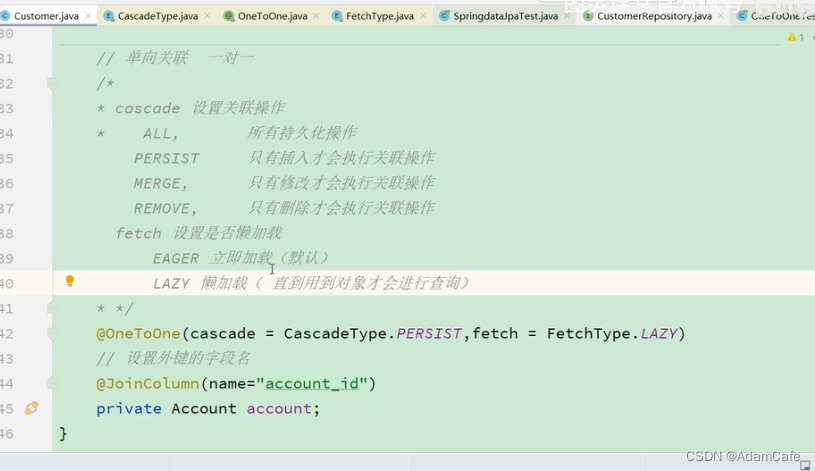The width and height of the screenshot is (815, 471).
Task: Click the interface icon on CustomerRepository.java tab
Action: tap(588, 16)
